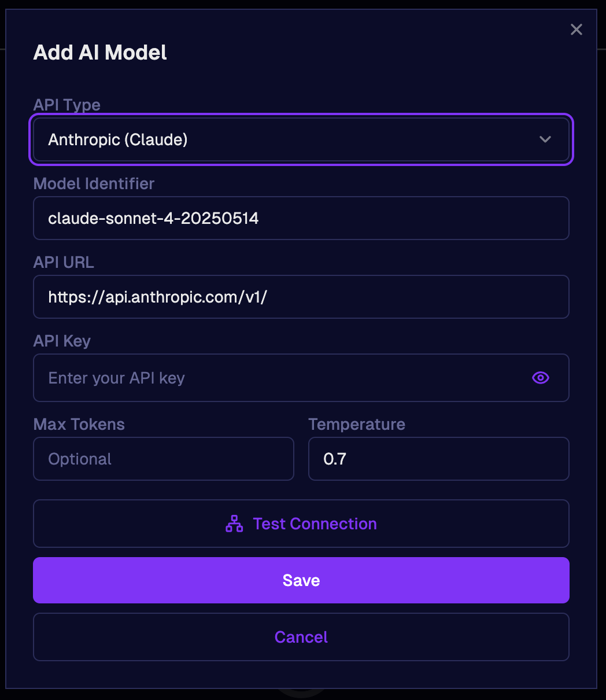Dismiss the dialog with the X
Viewport: 606px width, 700px height.
(x=576, y=30)
